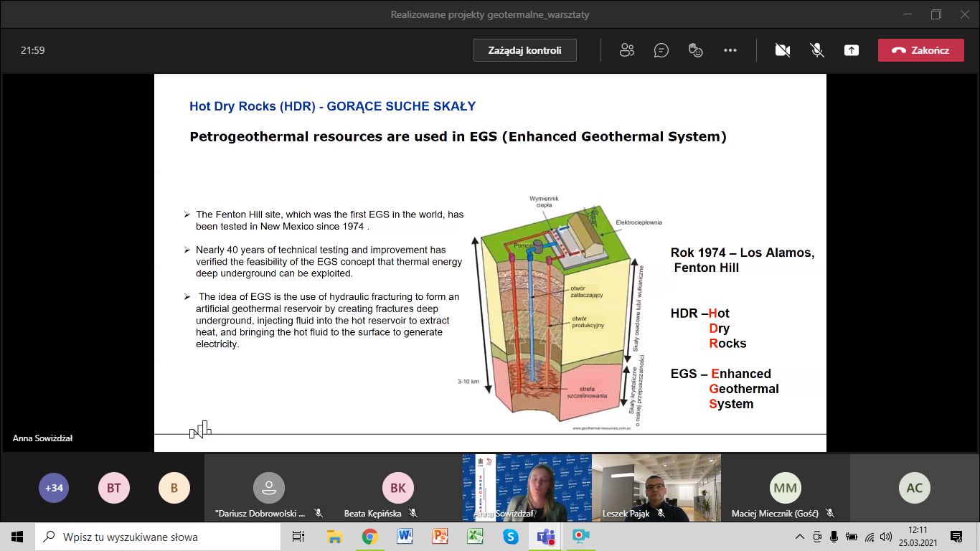
Task: Open Microsoft Word from the taskbar
Action: [x=405, y=537]
